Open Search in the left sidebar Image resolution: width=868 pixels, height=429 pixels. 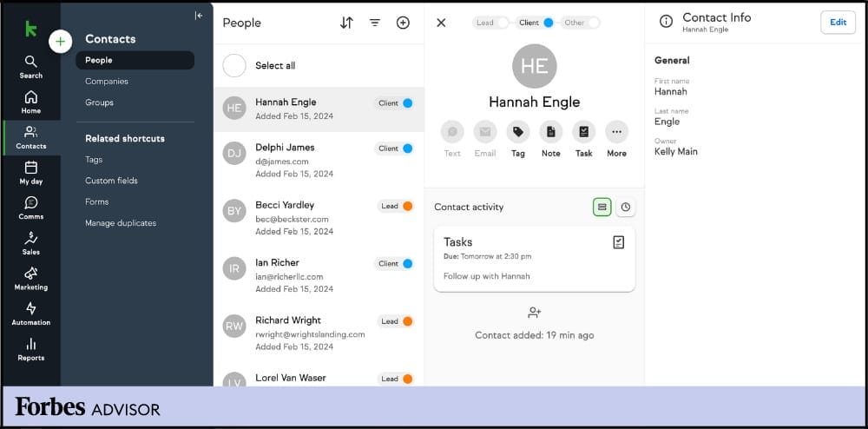(x=31, y=66)
